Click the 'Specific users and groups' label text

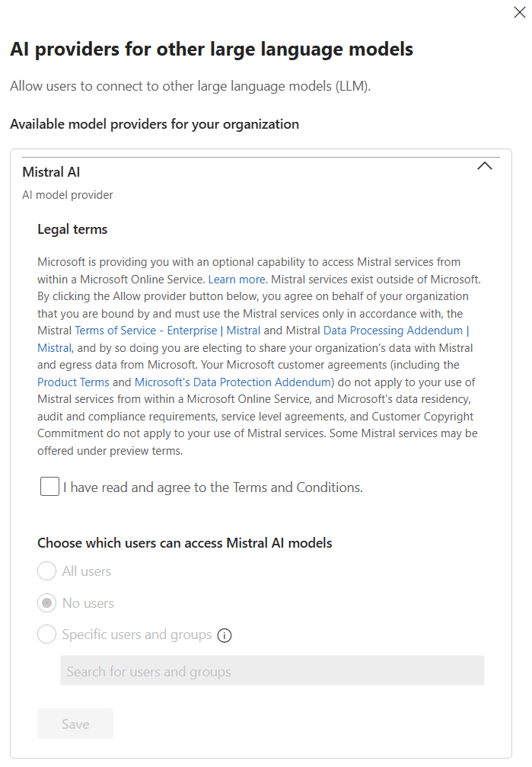(137, 634)
